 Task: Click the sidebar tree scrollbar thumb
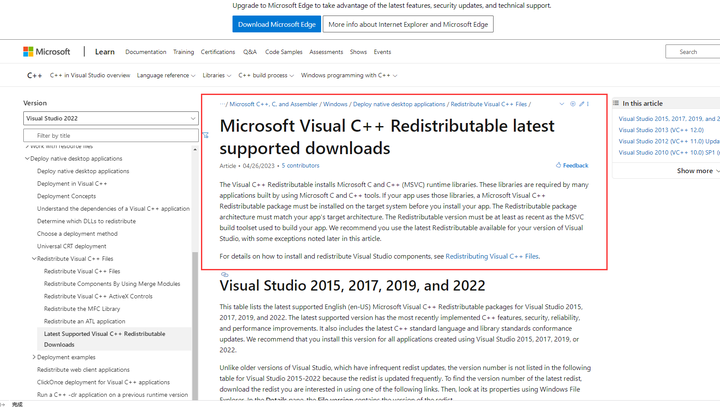tap(195, 326)
